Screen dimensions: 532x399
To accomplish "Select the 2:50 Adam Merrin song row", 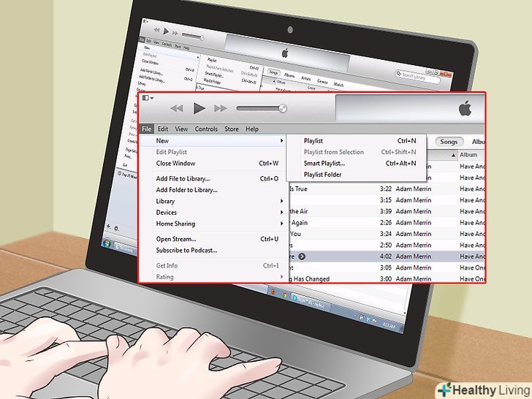I will pos(387,245).
